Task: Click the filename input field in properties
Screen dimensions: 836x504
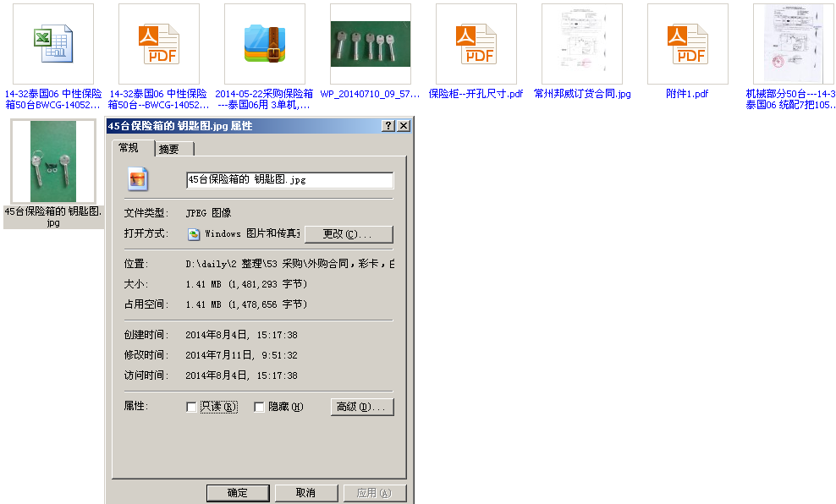Action: click(x=289, y=180)
